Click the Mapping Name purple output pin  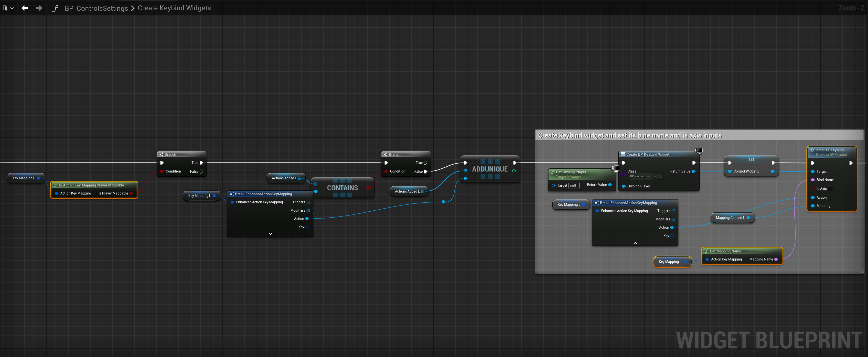776,260
